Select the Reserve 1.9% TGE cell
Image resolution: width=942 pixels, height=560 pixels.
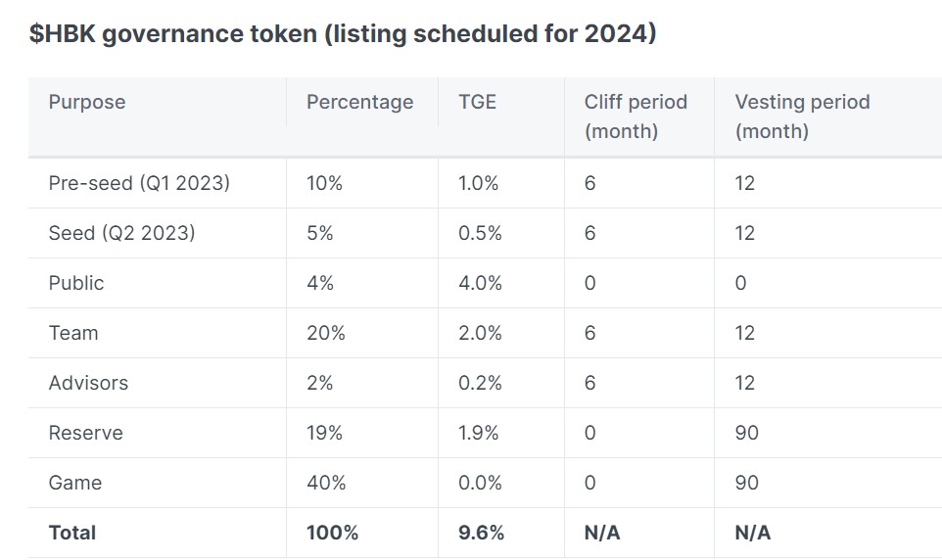click(480, 433)
